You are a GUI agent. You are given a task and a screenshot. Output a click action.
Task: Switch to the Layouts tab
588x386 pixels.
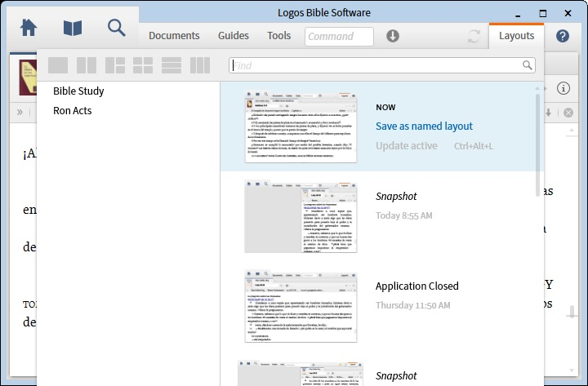click(x=516, y=36)
